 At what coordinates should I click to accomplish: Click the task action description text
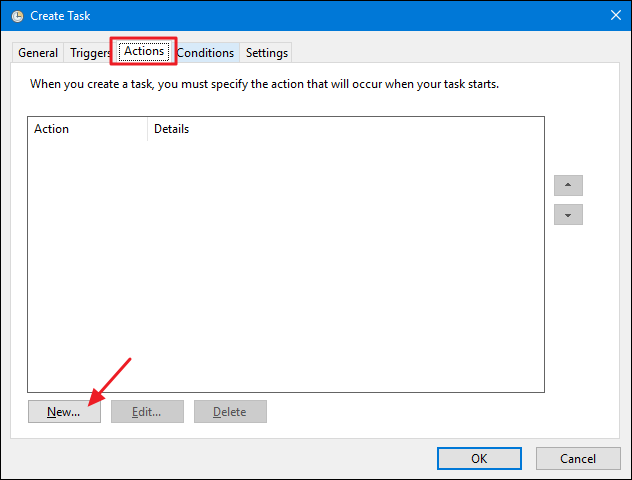[264, 84]
